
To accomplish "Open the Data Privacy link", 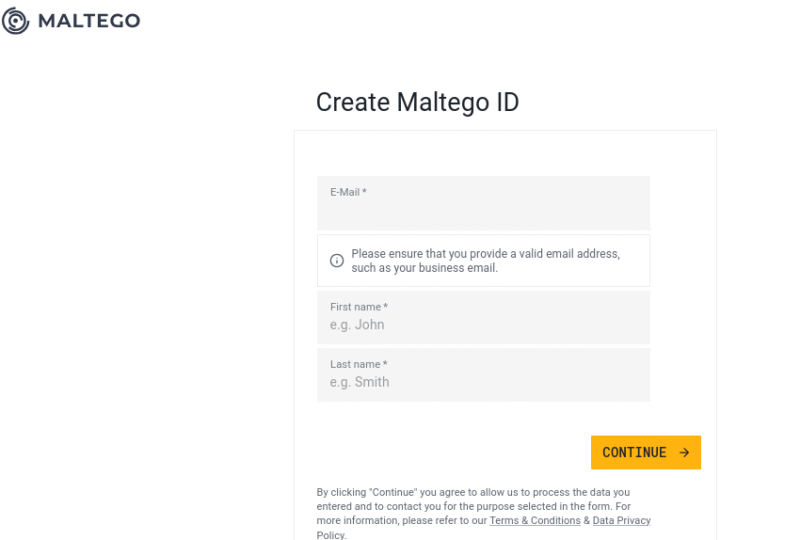I will pyautogui.click(x=621, y=521).
